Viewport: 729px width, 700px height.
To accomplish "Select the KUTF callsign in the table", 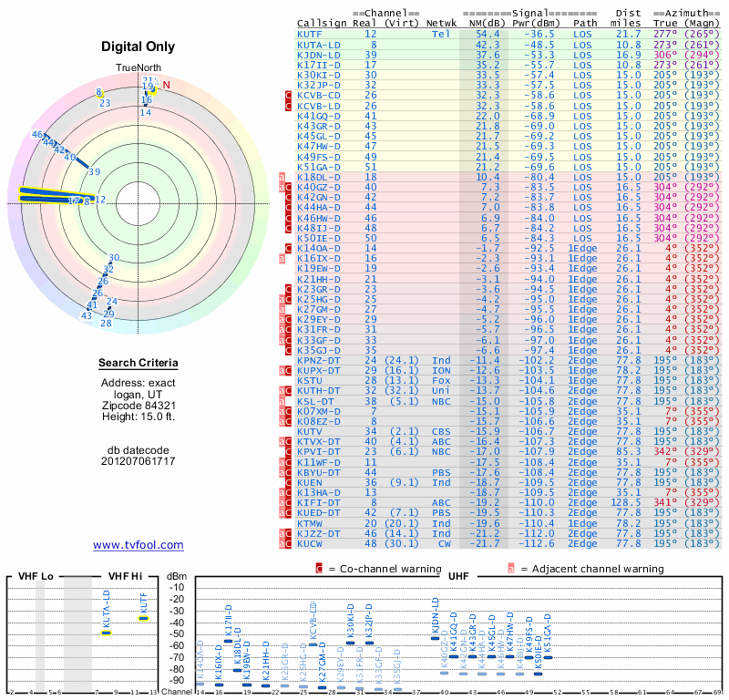I will tap(310, 35).
